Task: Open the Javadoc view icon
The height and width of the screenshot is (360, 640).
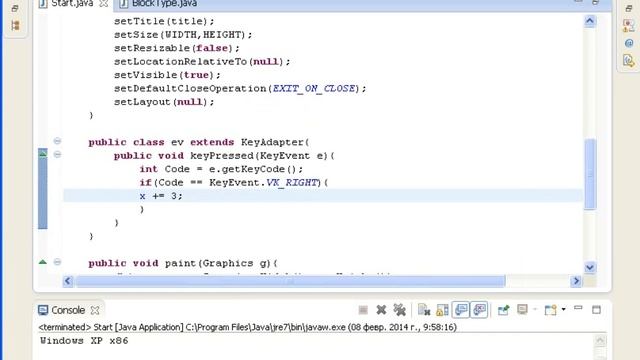Action: 629,43
